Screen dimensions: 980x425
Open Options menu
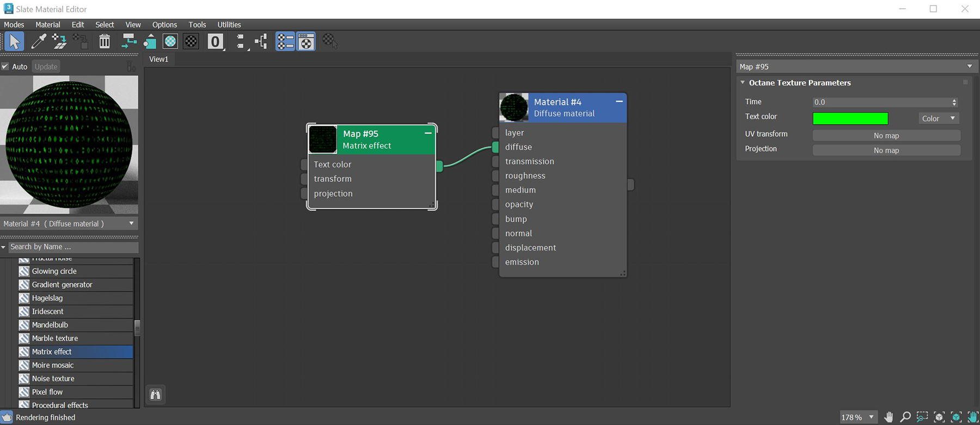click(x=164, y=25)
